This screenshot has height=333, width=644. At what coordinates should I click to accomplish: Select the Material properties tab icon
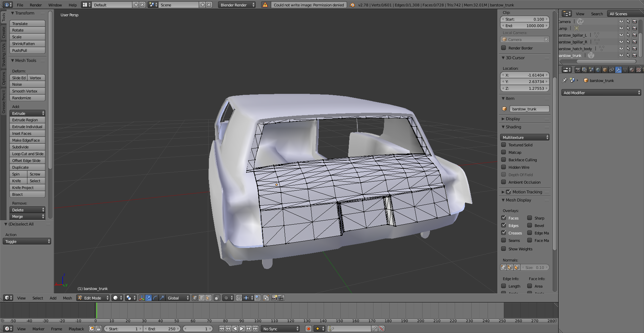632,70
